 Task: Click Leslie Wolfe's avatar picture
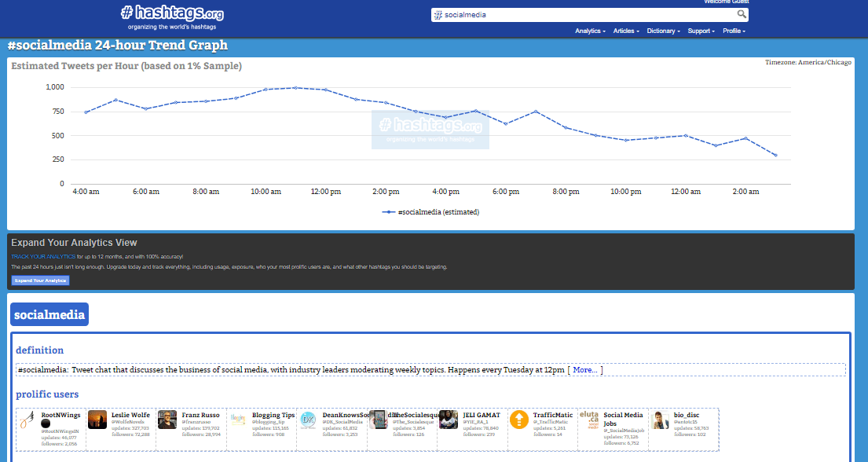click(97, 420)
